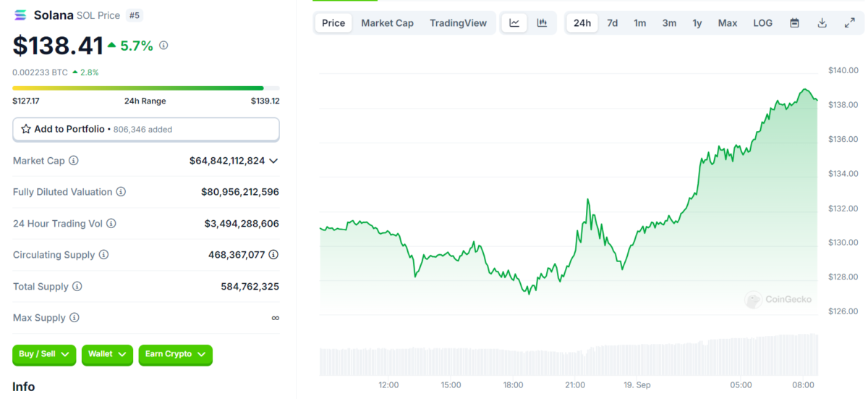The image size is (868, 399).
Task: Open the Wallet dropdown button
Action: [107, 354]
